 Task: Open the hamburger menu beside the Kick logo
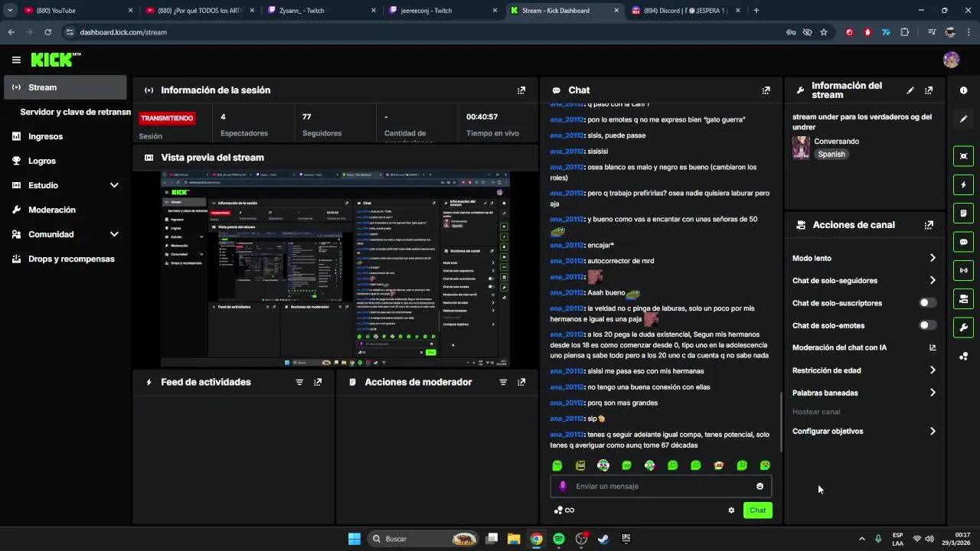pos(16,60)
